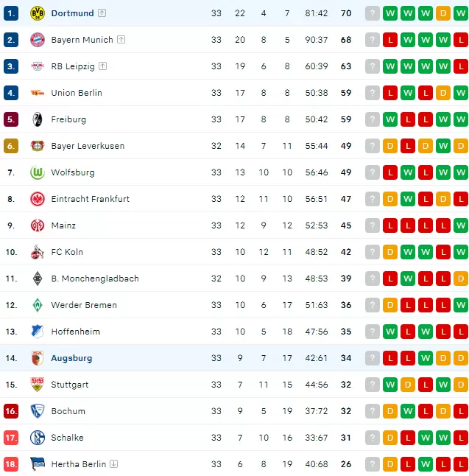Click the relegation arrow icon beside Hertha Berlin

click(114, 464)
